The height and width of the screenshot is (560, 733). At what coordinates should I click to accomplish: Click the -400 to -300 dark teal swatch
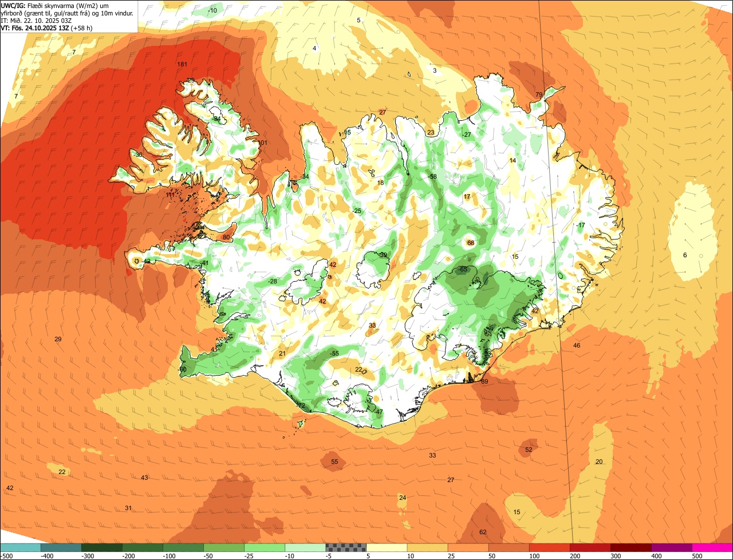tap(61, 547)
